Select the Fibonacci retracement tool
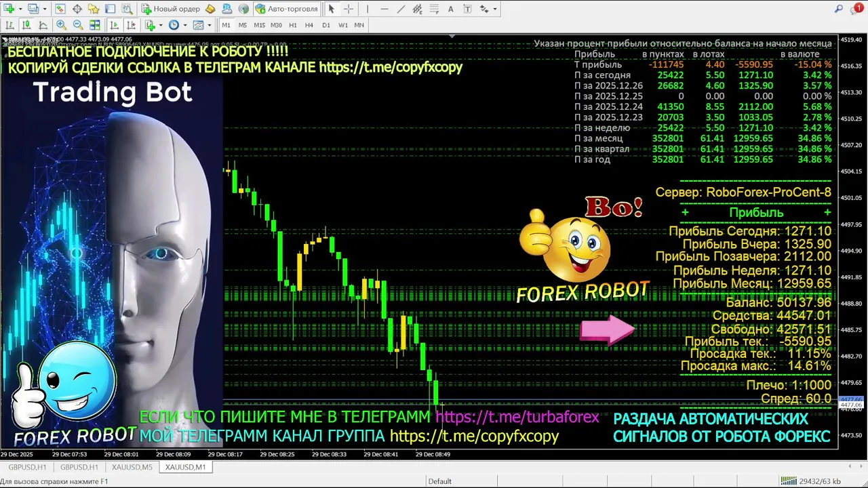This screenshot has width=868, height=488. 435,9
